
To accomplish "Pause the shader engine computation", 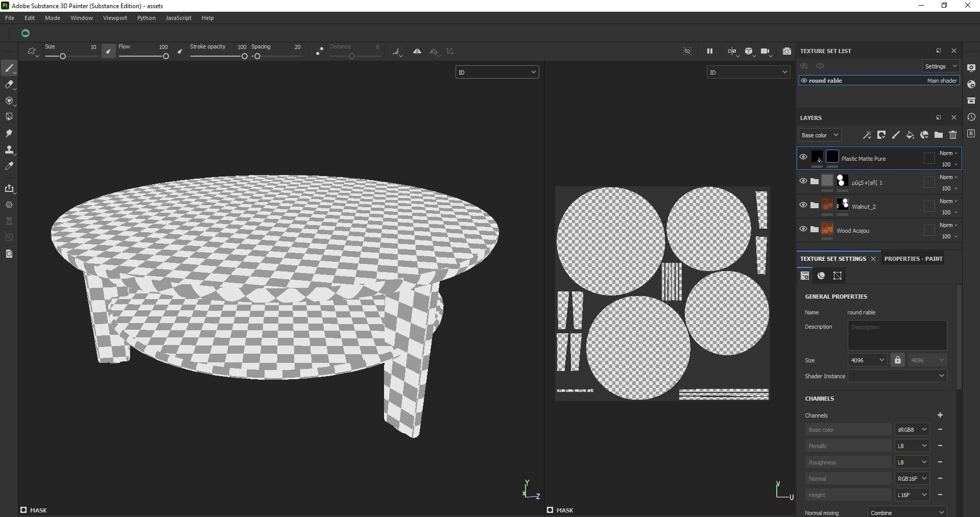I will (709, 51).
